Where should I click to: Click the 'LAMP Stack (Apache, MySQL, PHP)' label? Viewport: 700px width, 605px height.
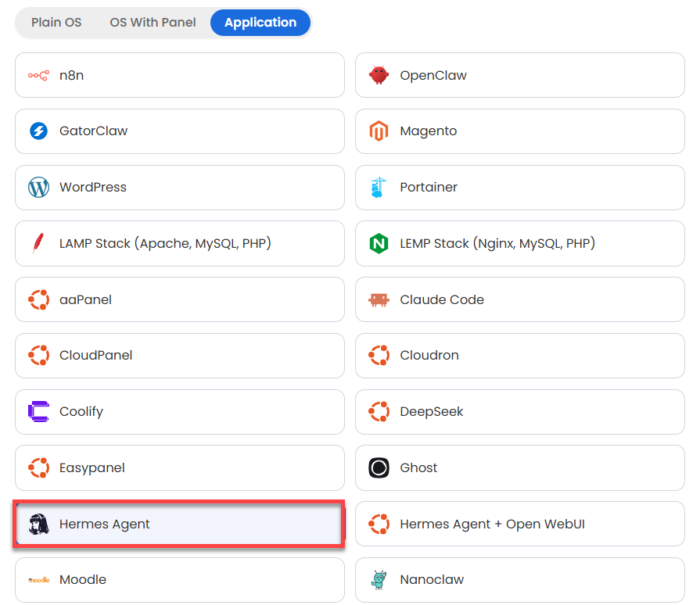tap(165, 244)
